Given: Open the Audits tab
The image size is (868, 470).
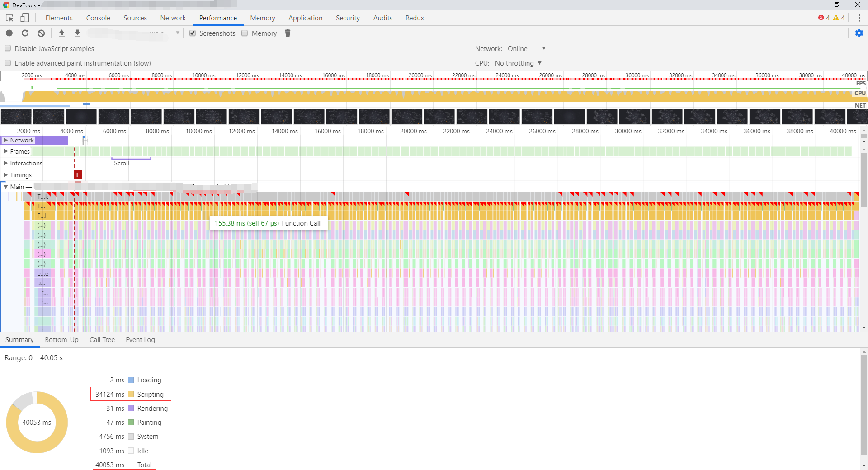Looking at the screenshot, I should pos(383,18).
